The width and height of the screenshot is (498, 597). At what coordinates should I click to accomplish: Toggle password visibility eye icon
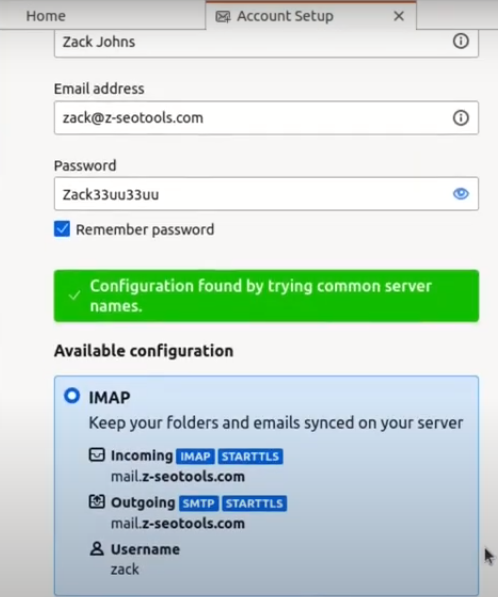click(461, 194)
